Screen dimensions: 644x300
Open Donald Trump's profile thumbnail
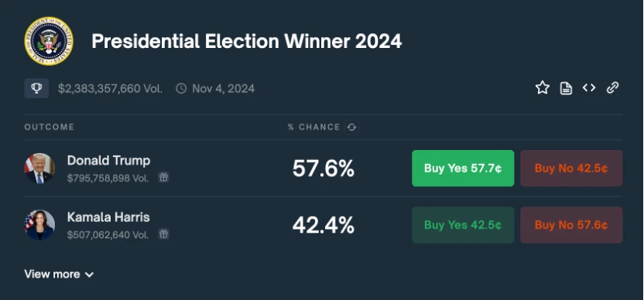coord(39,169)
